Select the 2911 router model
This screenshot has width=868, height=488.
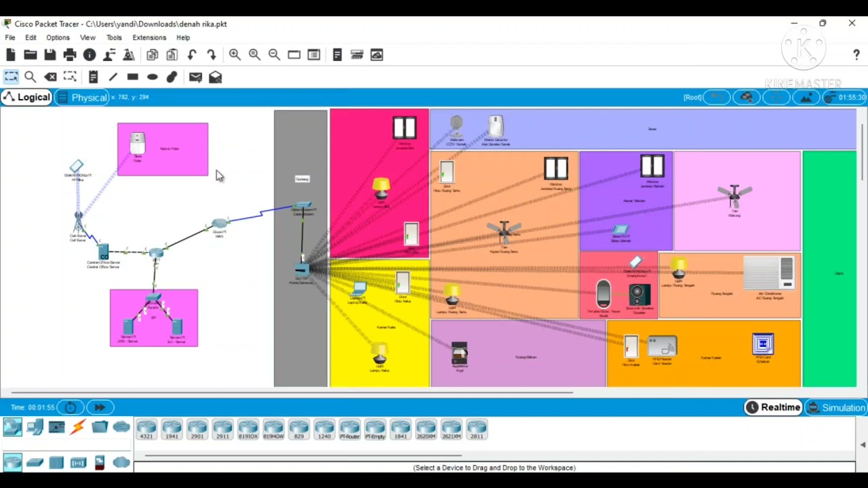pyautogui.click(x=222, y=430)
